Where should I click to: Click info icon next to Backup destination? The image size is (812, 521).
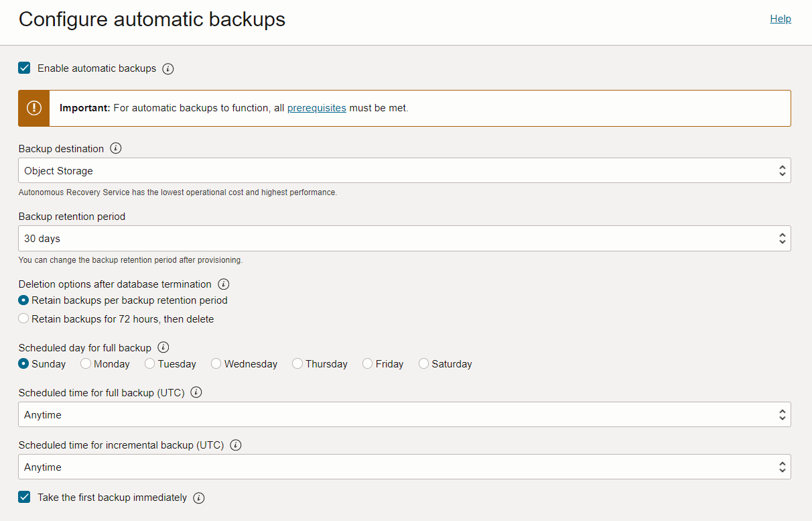tap(116, 148)
